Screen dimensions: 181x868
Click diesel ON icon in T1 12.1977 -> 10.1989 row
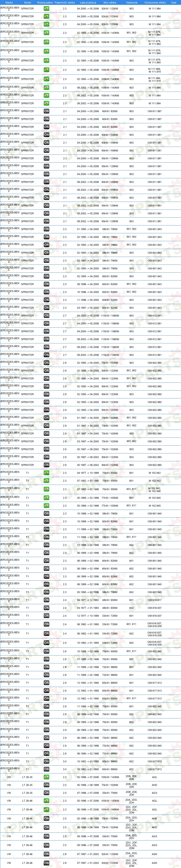point(47,616)
